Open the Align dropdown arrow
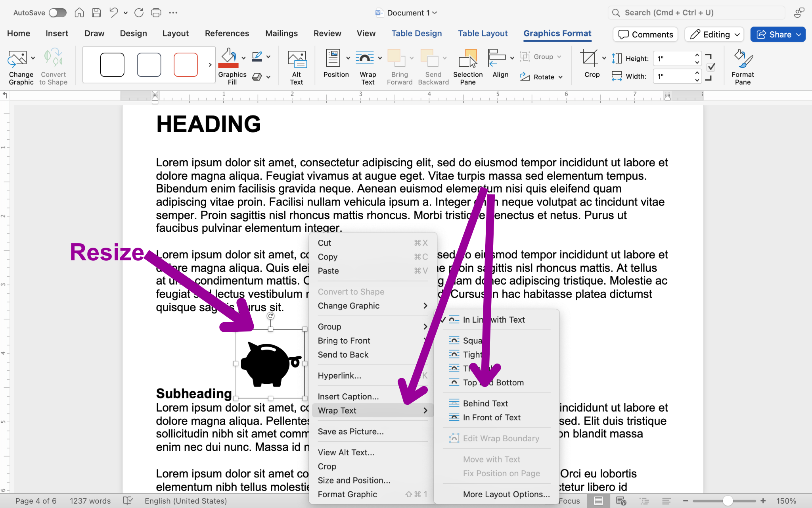812x508 pixels. point(512,58)
